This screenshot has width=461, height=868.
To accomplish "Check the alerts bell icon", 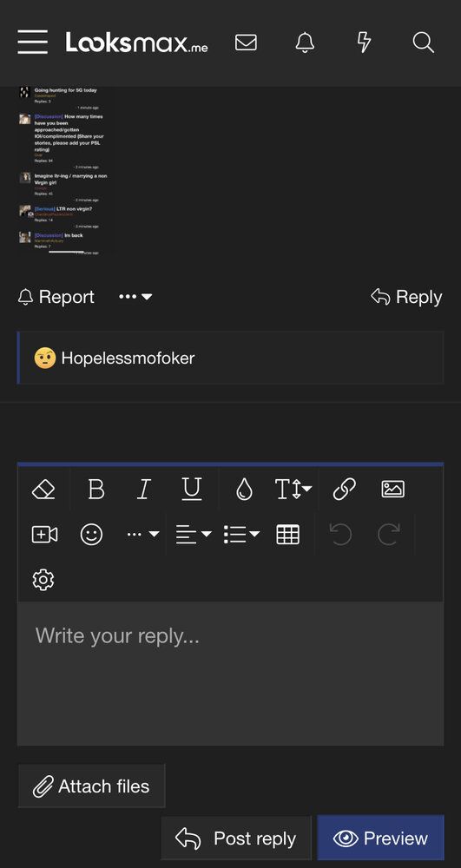I will (305, 43).
